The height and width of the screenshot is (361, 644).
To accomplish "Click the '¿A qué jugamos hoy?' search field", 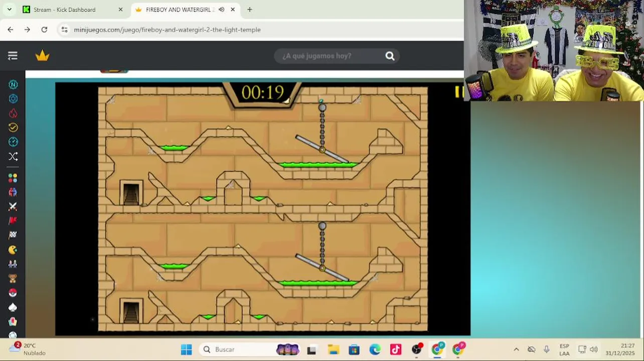I will point(337,56).
